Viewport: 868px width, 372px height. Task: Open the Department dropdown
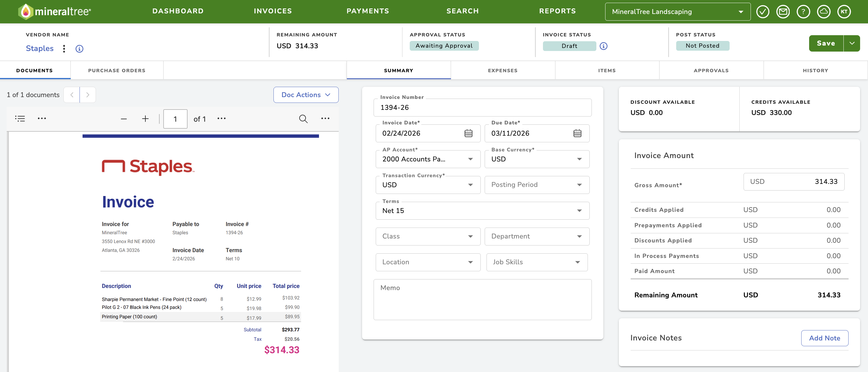(537, 237)
